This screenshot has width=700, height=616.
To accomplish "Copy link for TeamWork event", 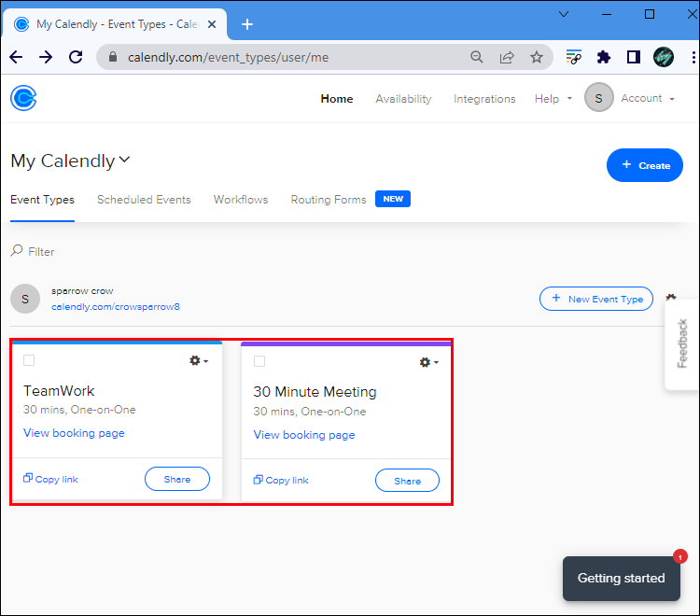I will click(x=50, y=479).
